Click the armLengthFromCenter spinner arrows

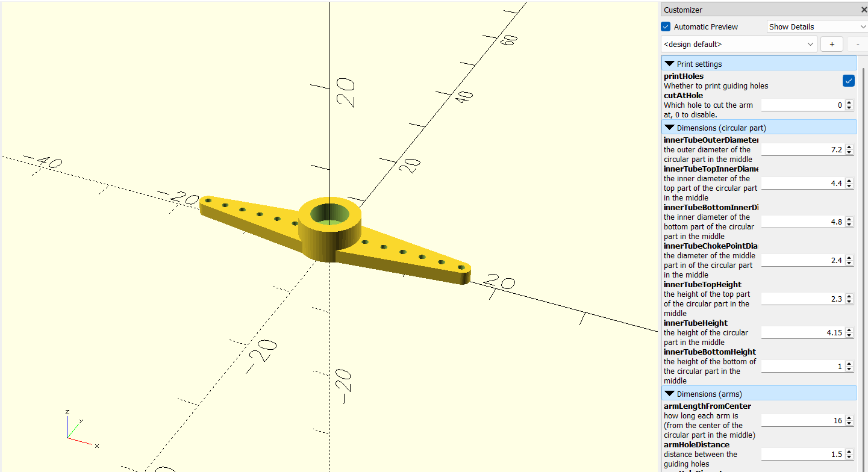coord(849,420)
